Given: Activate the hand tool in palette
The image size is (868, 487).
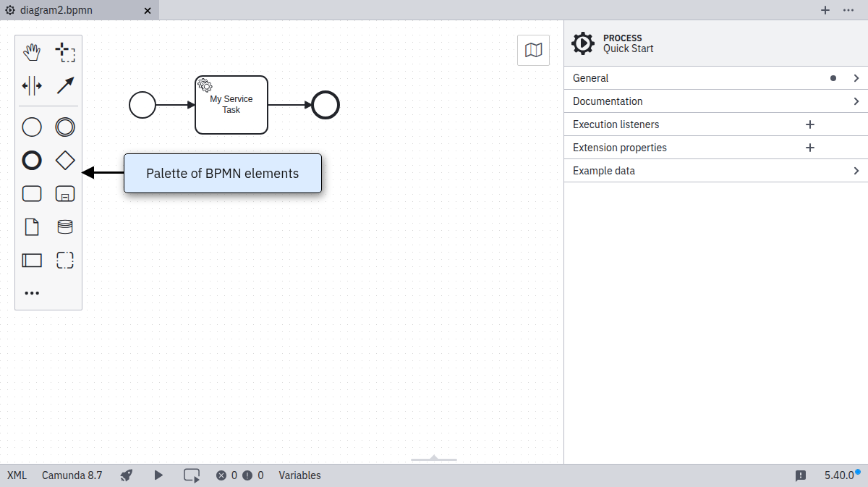Looking at the screenshot, I should pyautogui.click(x=32, y=53).
